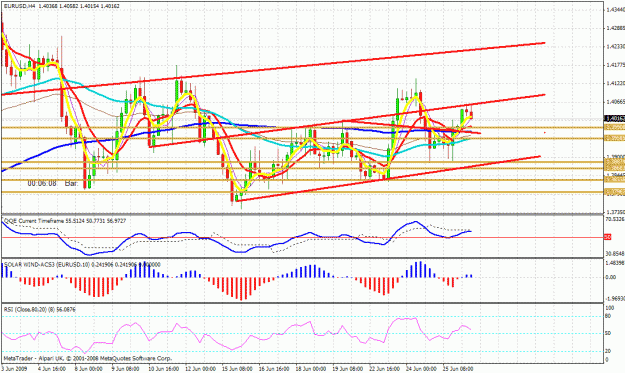Image resolution: width=625 pixels, height=373 pixels.
Task: Click the 80 level on RSI scale
Action: click(x=608, y=316)
